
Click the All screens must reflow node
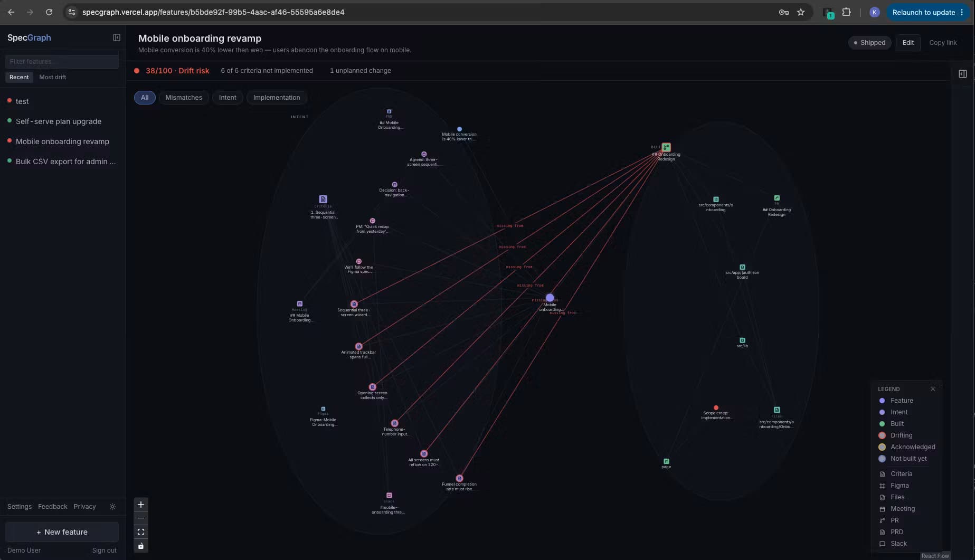point(424,454)
